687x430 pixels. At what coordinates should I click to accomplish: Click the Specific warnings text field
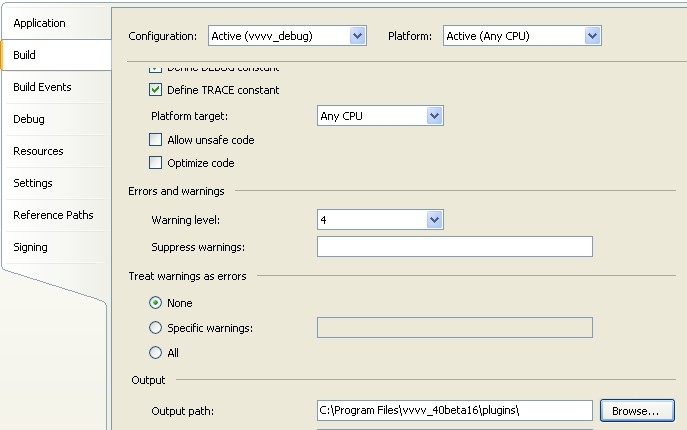point(455,328)
